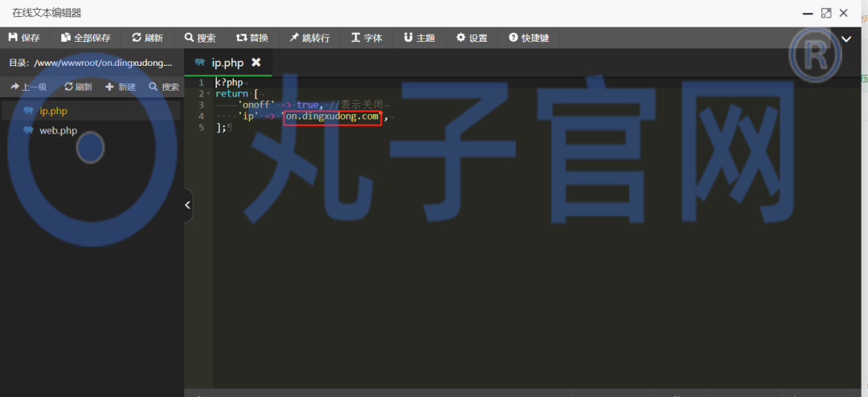Viewport: 868px width, 397px height.
Task: Open Jump to line (跳转行)
Action: 309,38
